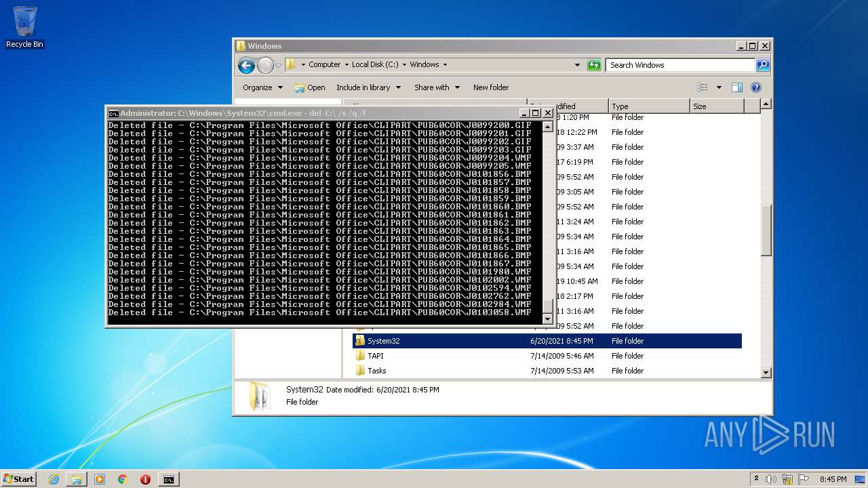The width and height of the screenshot is (868, 488).
Task: Click the search magnifier icon in explorer
Action: point(763,65)
